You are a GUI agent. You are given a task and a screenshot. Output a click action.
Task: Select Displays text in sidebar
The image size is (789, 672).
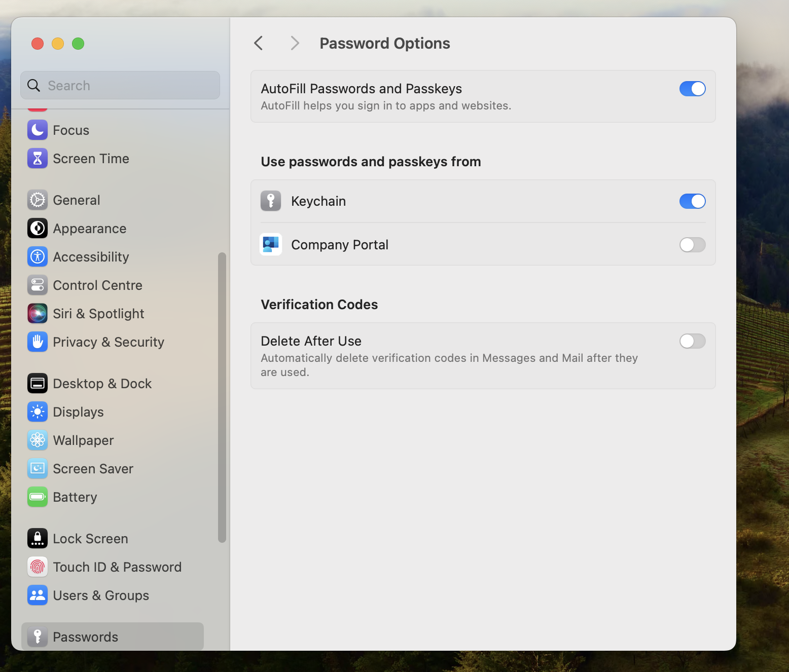point(79,412)
